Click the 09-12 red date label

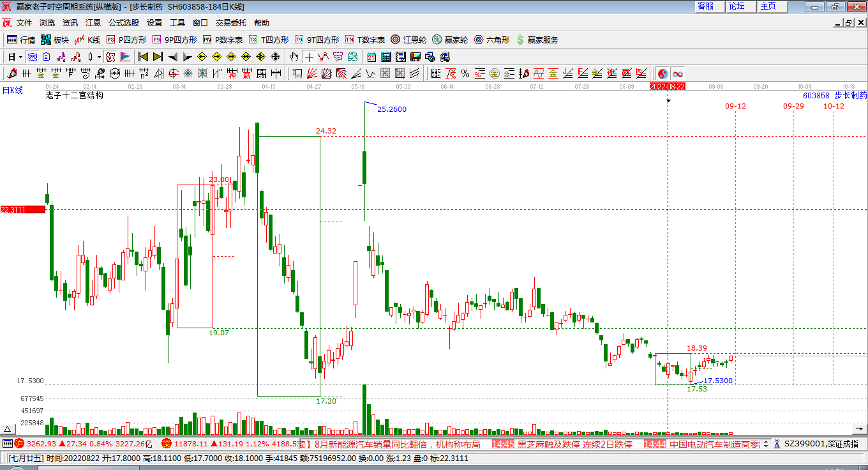(x=736, y=106)
